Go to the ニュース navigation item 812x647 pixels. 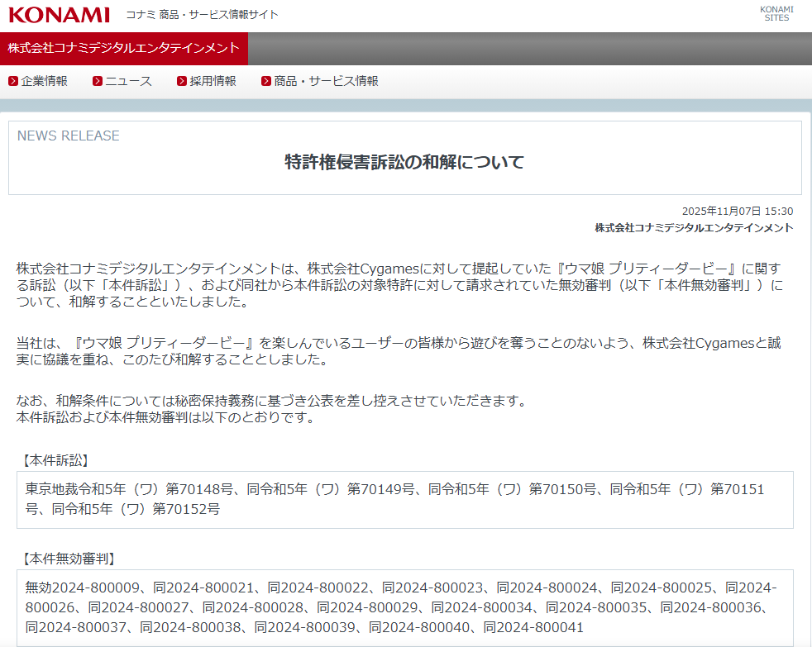(x=128, y=81)
